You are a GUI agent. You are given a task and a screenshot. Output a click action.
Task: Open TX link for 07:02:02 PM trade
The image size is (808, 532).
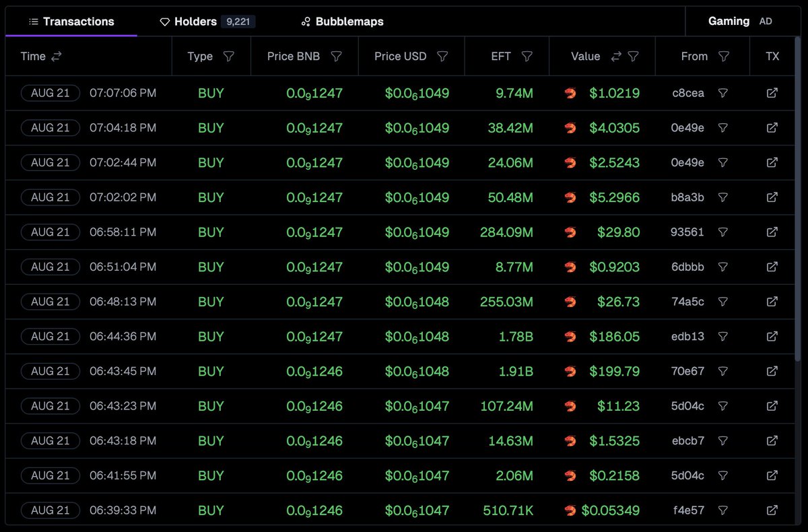772,197
